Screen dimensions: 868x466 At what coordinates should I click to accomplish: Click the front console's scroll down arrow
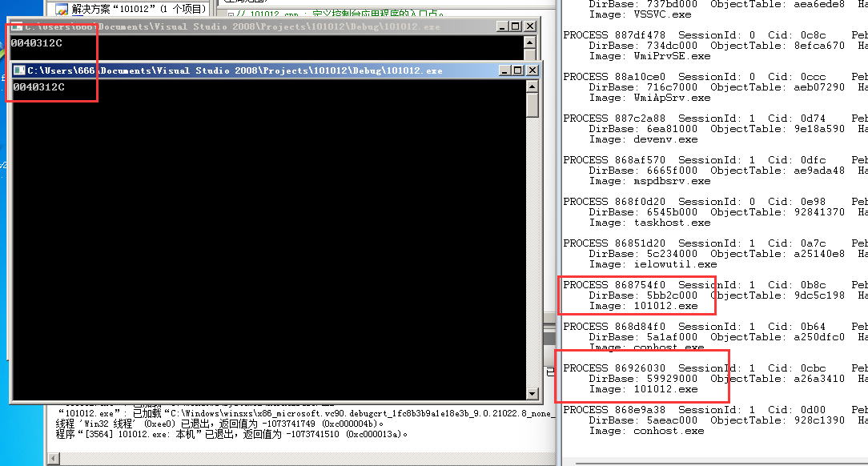(532, 392)
